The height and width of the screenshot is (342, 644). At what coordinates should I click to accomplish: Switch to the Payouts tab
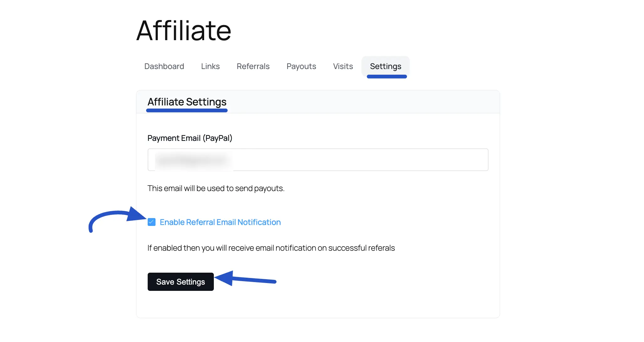coord(301,66)
